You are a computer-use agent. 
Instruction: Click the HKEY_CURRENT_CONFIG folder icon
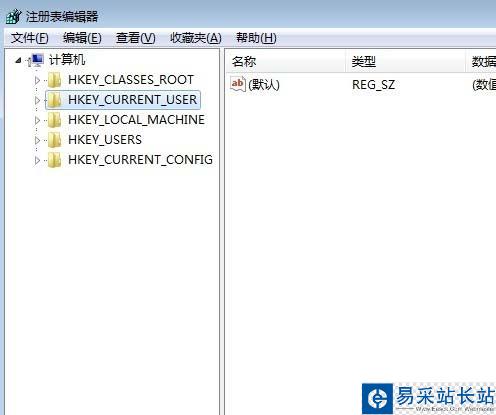click(x=54, y=160)
